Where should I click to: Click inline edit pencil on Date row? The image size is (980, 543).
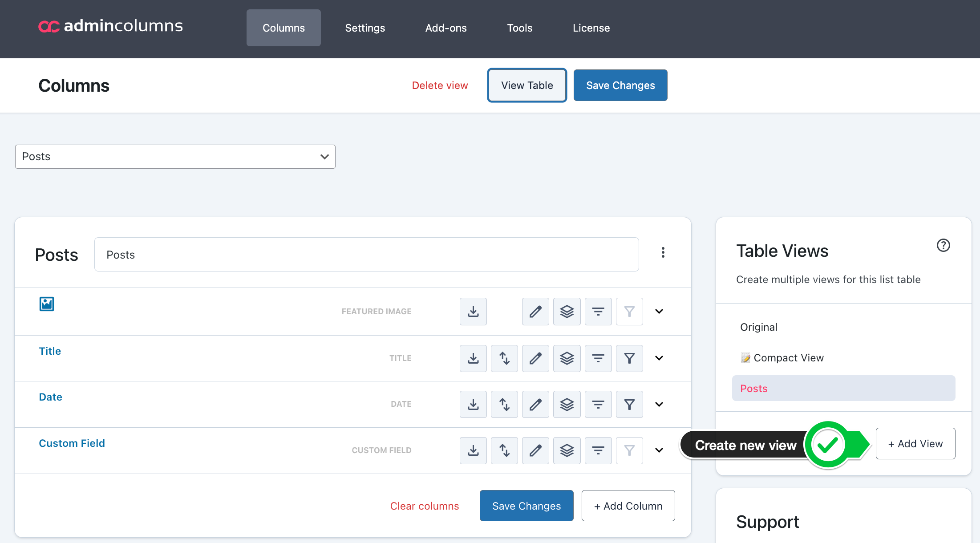click(x=535, y=404)
